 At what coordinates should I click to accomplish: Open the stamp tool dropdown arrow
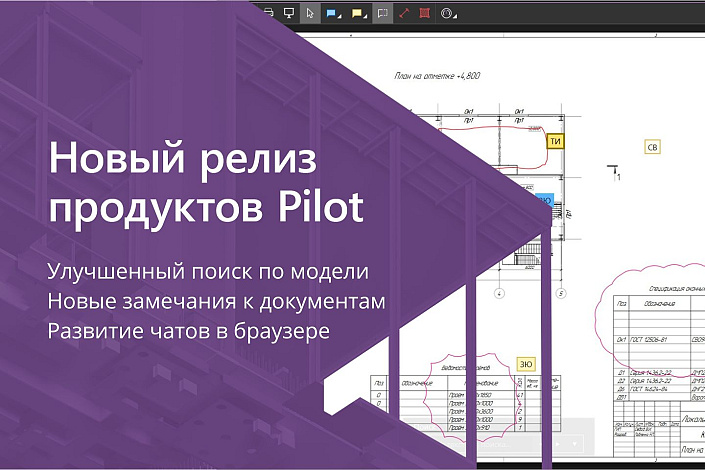tap(457, 17)
